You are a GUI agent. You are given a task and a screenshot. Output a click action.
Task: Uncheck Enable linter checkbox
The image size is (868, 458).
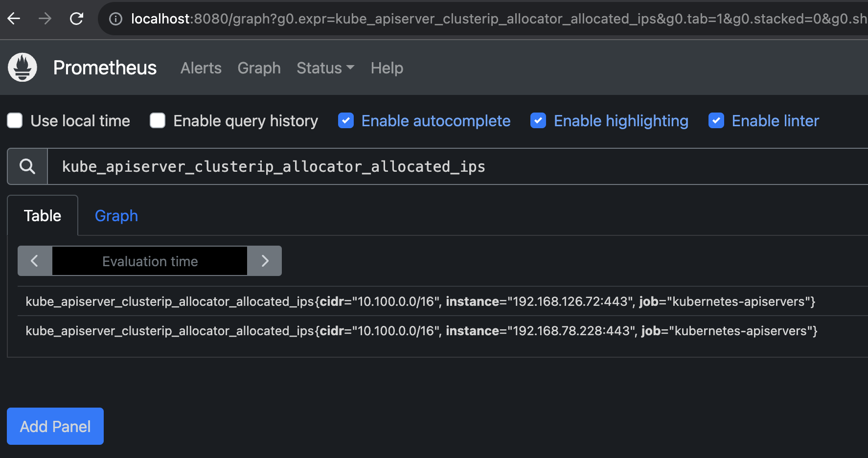(716, 120)
